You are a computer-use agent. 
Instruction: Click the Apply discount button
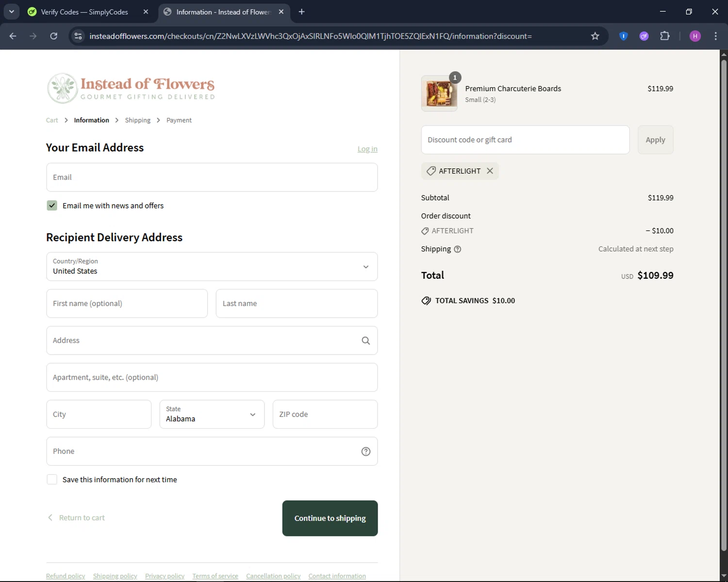coord(655,140)
